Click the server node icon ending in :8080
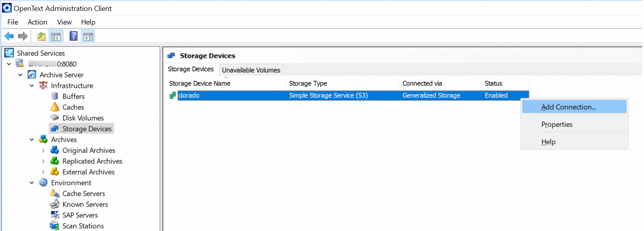 [20, 63]
